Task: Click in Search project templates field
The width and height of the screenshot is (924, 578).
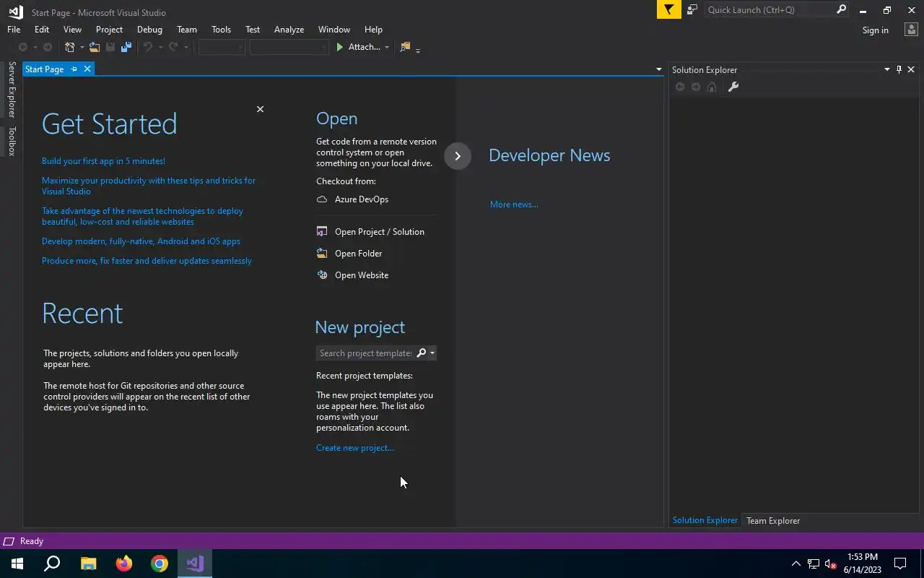Action: (x=366, y=353)
